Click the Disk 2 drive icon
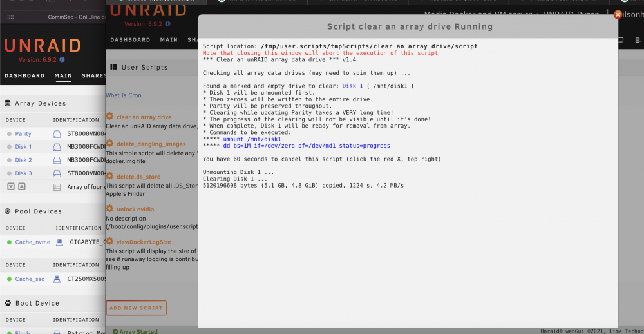 (x=57, y=160)
